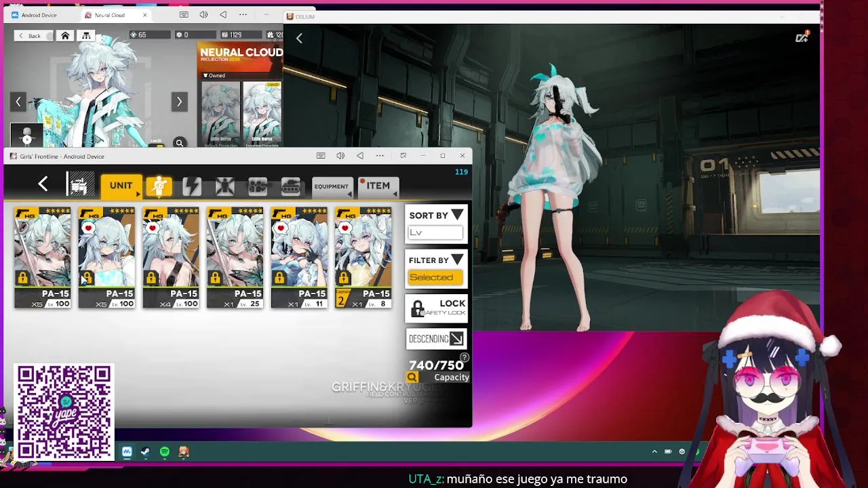Click the Lv sort value field

click(435, 232)
